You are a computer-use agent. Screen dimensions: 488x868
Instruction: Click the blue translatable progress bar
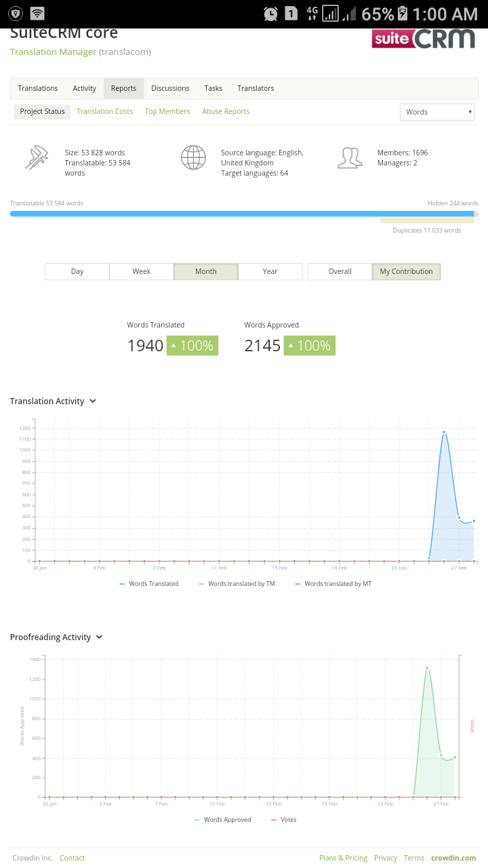click(x=242, y=214)
